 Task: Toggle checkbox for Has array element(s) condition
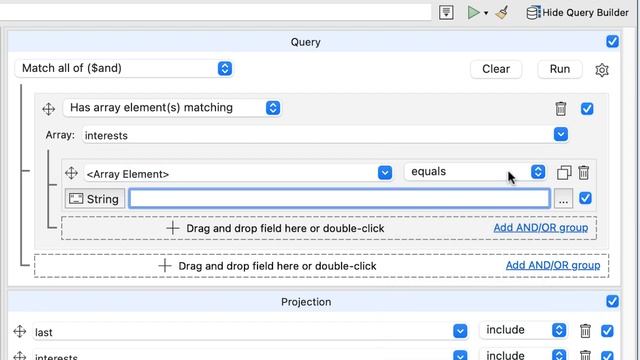[587, 109]
